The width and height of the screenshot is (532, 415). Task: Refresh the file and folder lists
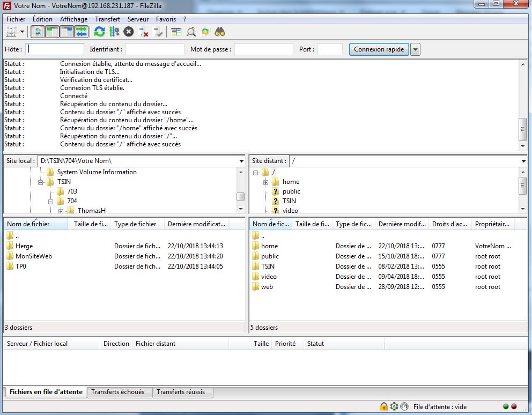click(x=99, y=32)
